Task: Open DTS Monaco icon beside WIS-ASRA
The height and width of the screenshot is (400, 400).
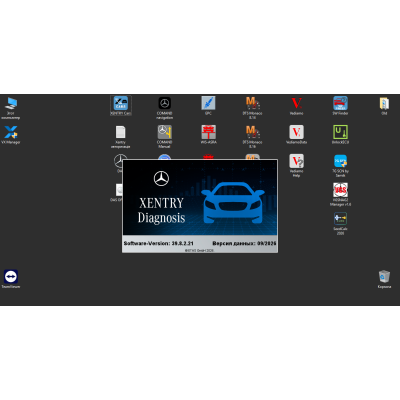Action: (x=252, y=137)
